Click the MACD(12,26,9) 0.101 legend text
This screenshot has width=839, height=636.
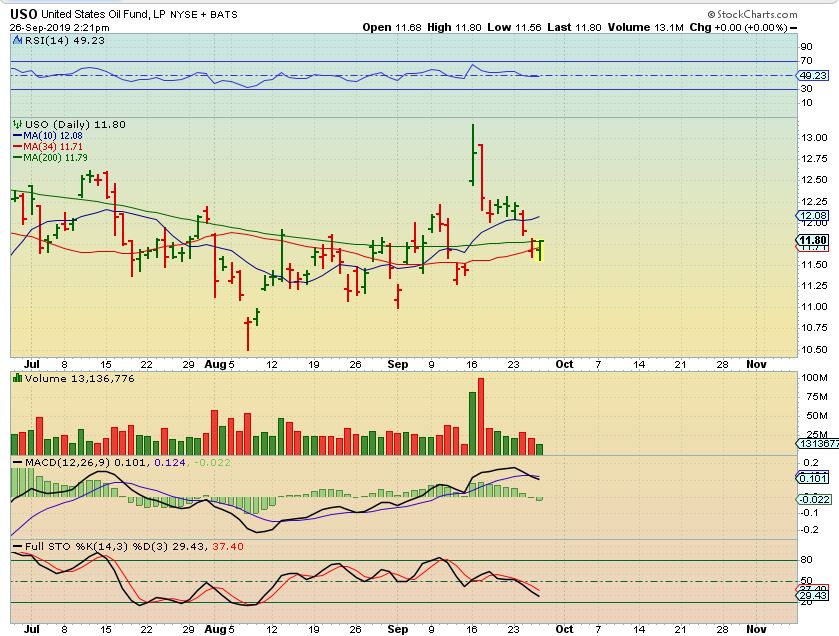(x=85, y=462)
